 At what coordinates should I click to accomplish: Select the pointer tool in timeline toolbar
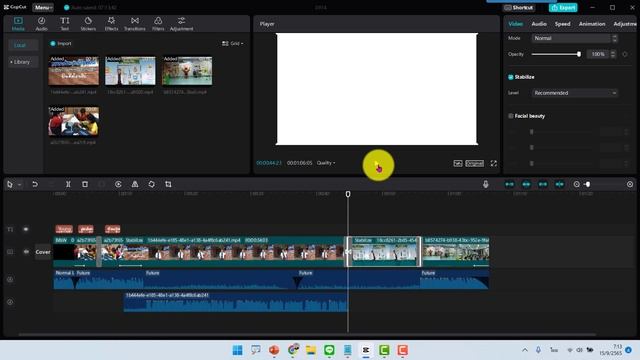9,184
